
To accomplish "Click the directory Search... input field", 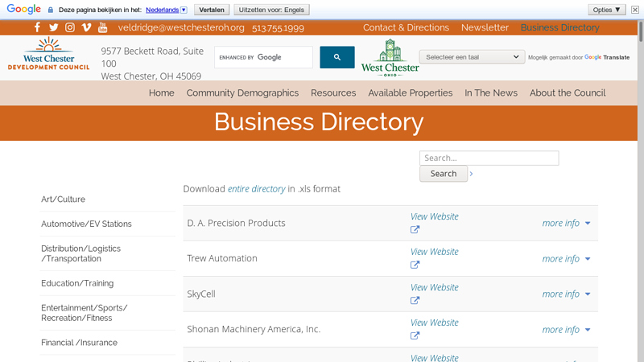I will coord(489,158).
